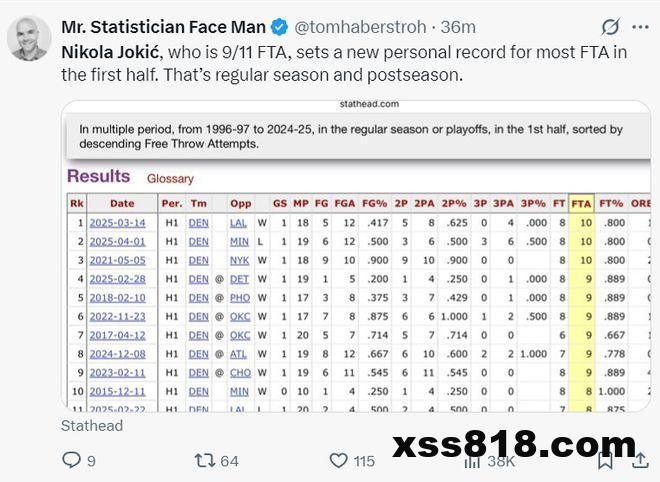Like the tweet with heart icon
The width and height of the screenshot is (660, 482).
[x=338, y=461]
